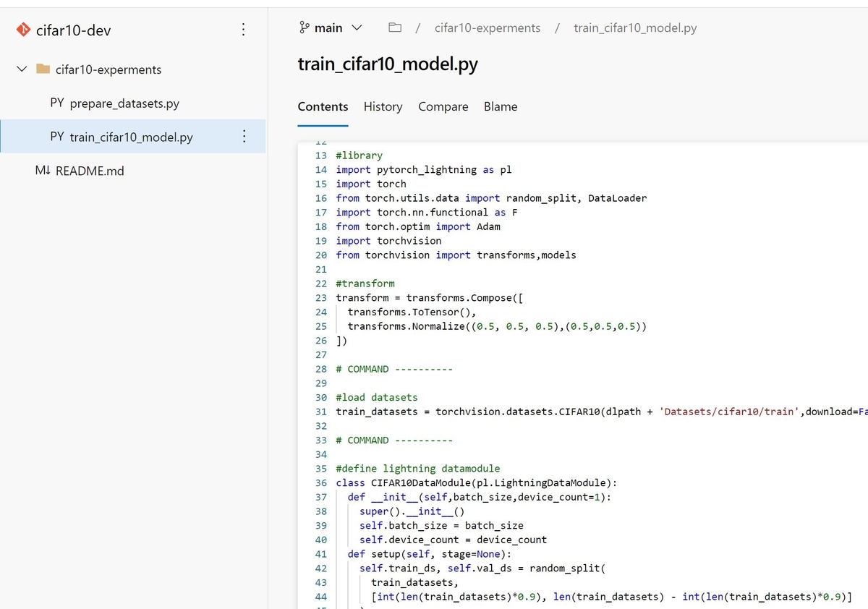Open the main branch selector dropdown
Image resolution: width=868 pixels, height=609 pixels.
pos(331,28)
